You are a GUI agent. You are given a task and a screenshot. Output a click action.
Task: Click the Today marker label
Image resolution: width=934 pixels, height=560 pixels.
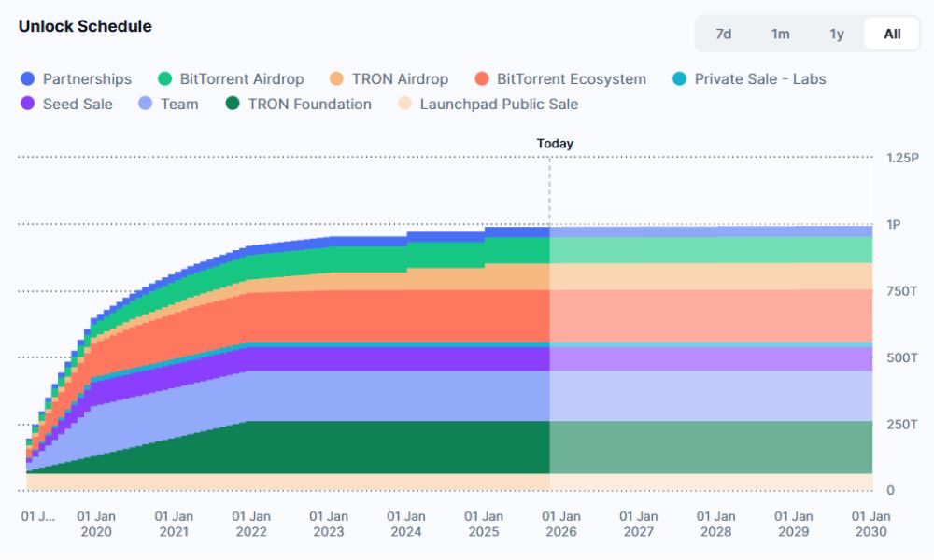coord(555,144)
